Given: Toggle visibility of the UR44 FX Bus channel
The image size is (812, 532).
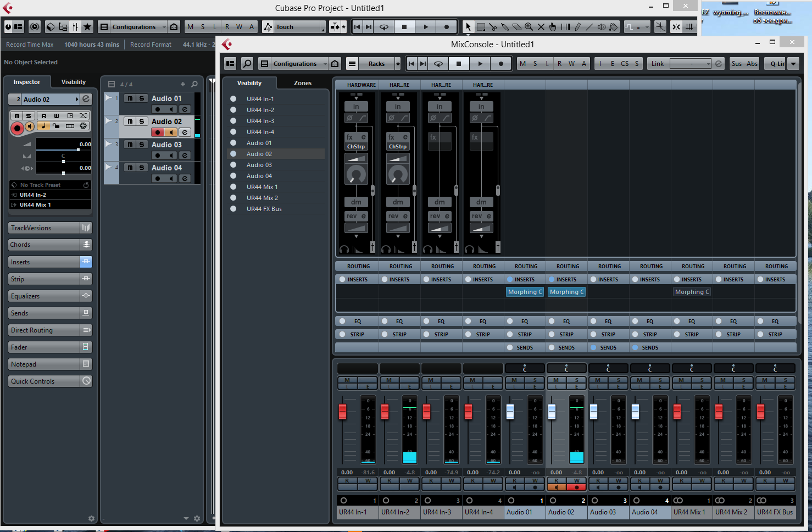Looking at the screenshot, I should pyautogui.click(x=233, y=209).
